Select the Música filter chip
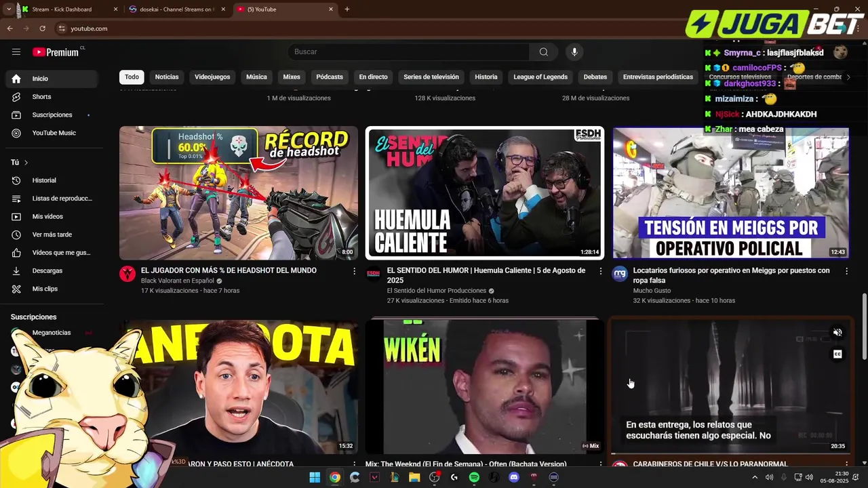 [256, 77]
